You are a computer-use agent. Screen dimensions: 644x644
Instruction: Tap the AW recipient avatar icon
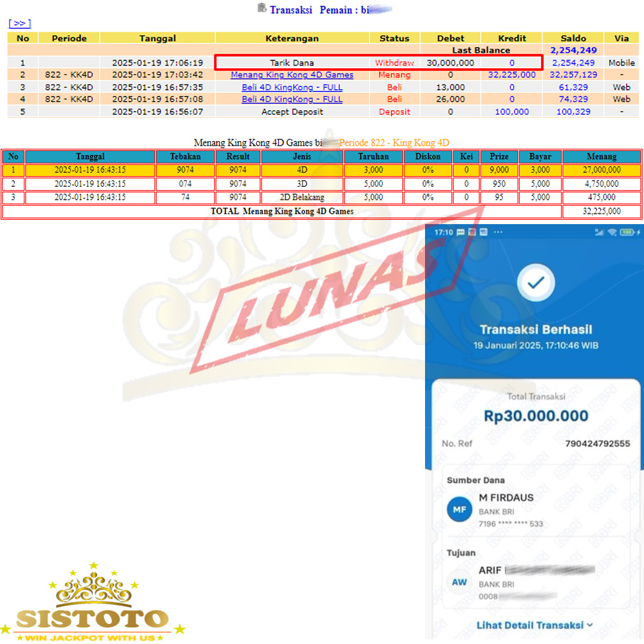click(x=459, y=582)
